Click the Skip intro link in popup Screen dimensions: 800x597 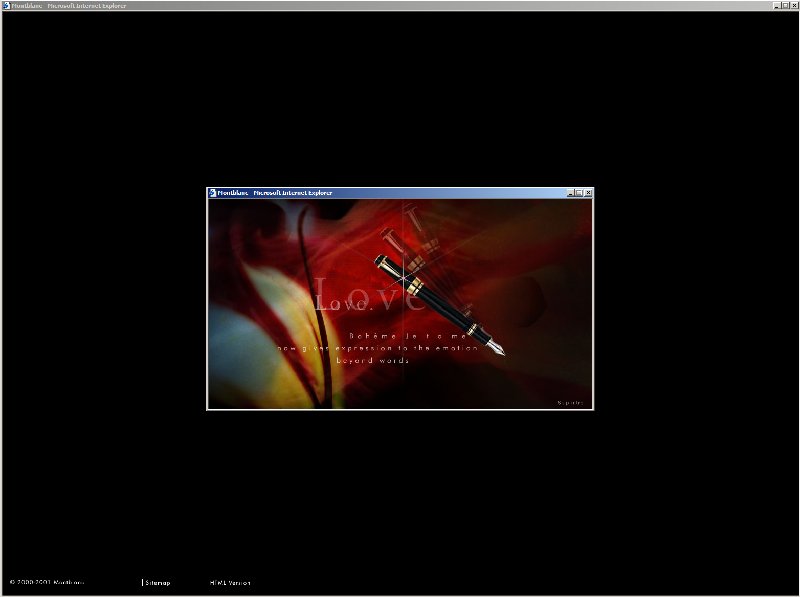(x=572, y=403)
